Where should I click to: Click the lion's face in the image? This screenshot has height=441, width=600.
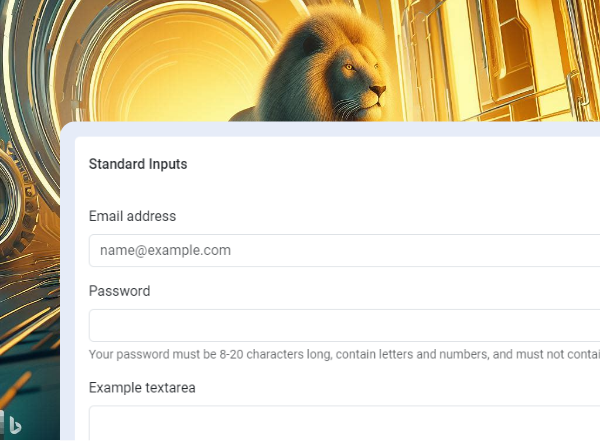coord(366,84)
